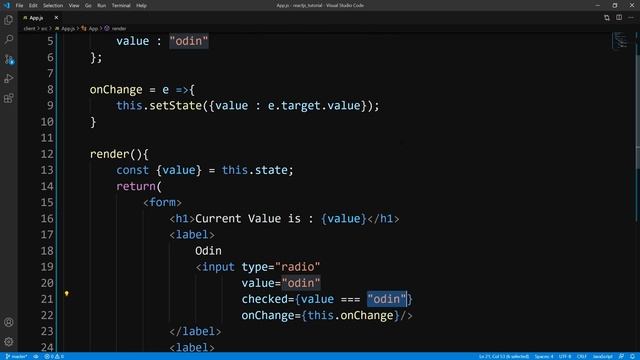Click line number 8 in the gutter

pos(50,89)
